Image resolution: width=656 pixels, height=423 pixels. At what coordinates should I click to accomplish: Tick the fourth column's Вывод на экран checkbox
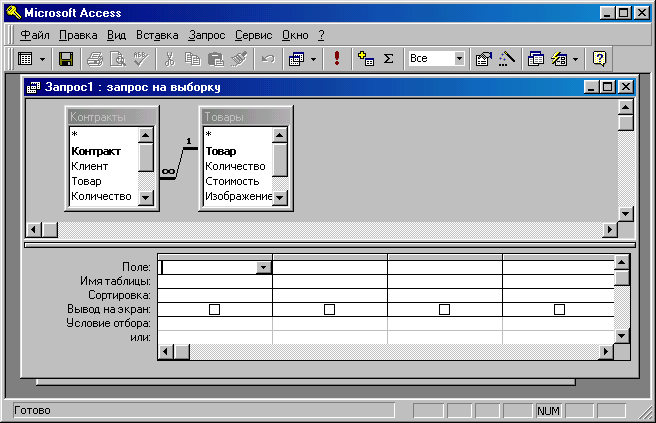[x=559, y=309]
